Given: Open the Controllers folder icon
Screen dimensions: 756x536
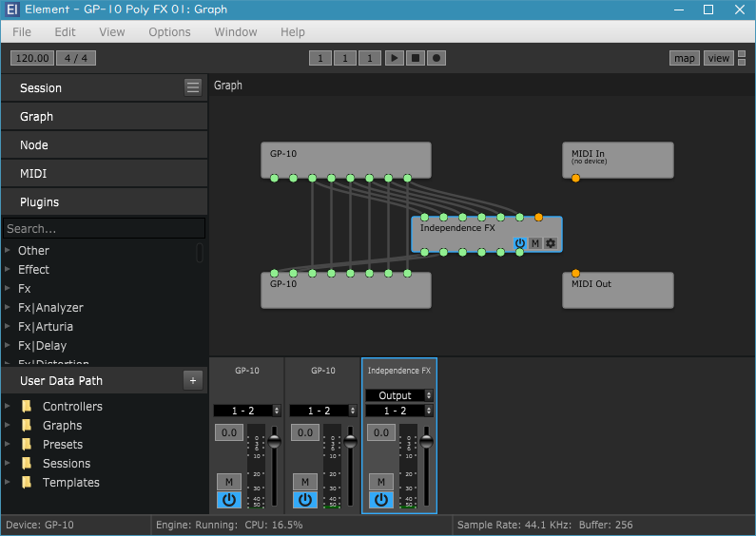Looking at the screenshot, I should pos(27,407).
